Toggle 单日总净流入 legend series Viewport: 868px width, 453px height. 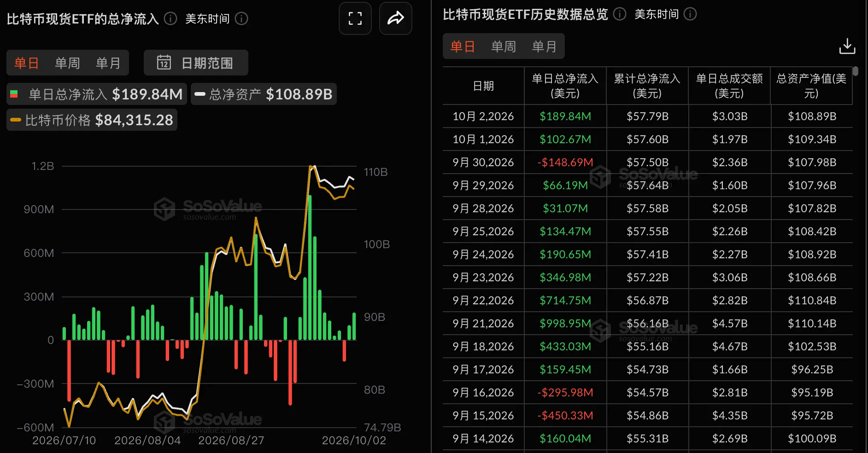(x=97, y=94)
